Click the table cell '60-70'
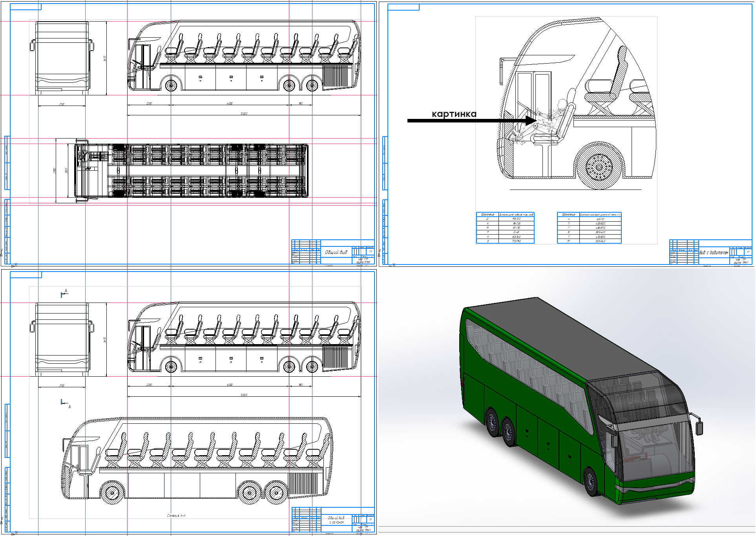756x536 pixels. click(x=600, y=219)
